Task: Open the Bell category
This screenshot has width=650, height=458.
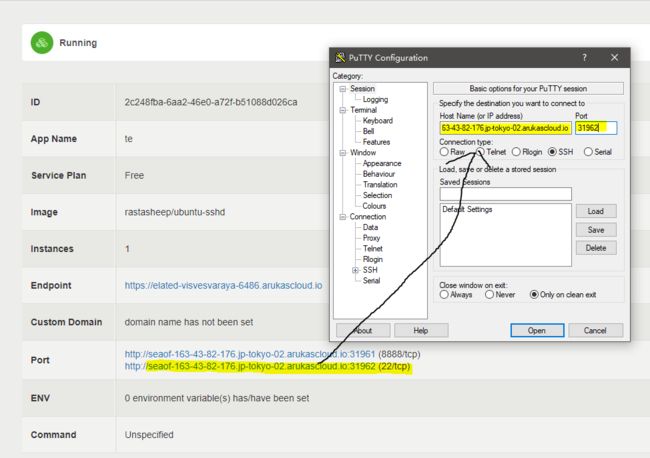Action: (368, 131)
